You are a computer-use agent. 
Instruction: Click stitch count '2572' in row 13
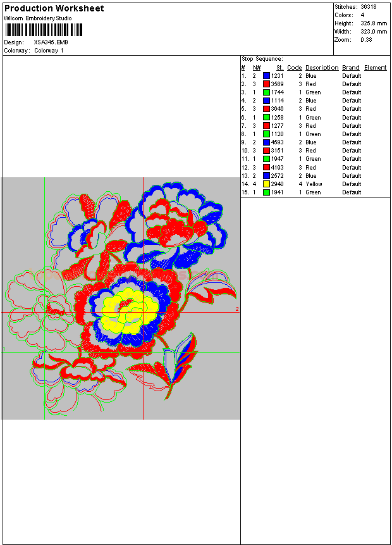point(277,176)
